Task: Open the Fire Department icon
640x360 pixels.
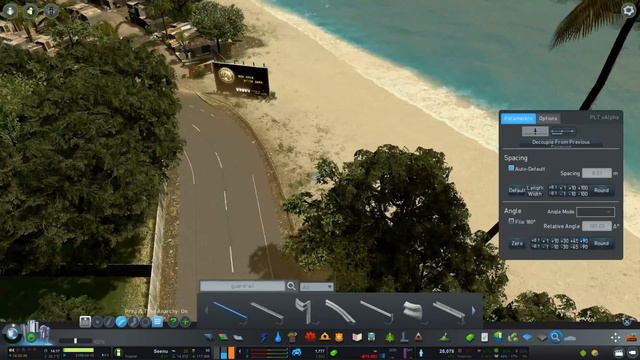Action: point(325,337)
